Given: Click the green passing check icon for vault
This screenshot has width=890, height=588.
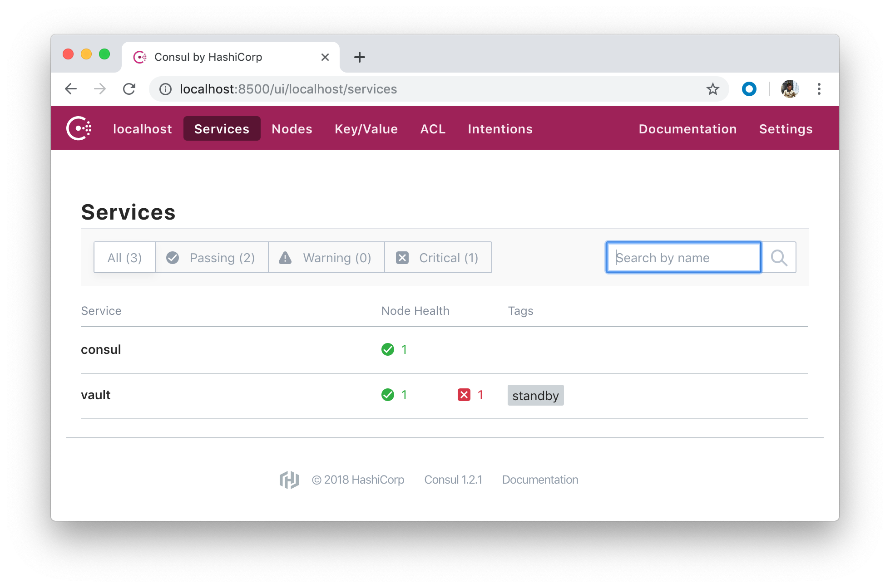Looking at the screenshot, I should point(388,395).
